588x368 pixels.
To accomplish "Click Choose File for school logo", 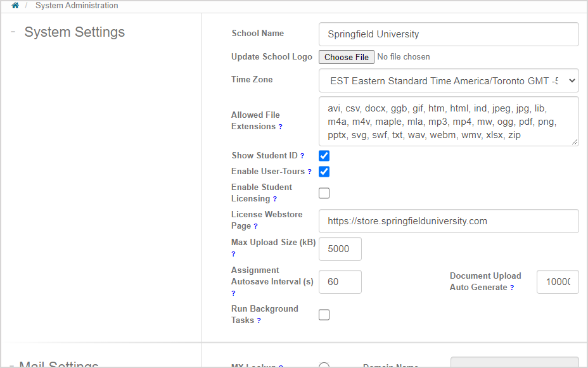I will (x=346, y=57).
